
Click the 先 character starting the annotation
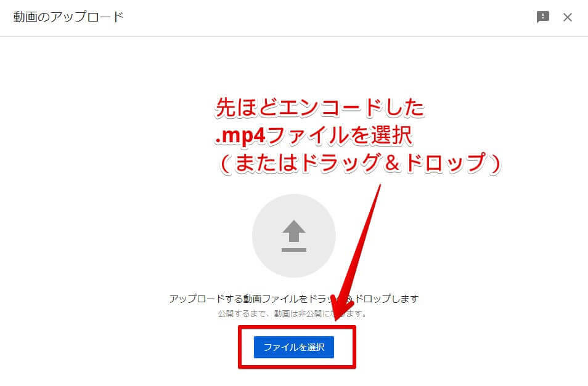tap(226, 108)
